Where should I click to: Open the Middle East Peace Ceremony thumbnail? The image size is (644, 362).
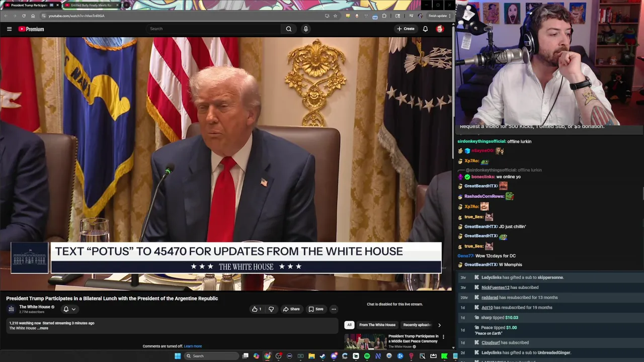pyautogui.click(x=365, y=342)
